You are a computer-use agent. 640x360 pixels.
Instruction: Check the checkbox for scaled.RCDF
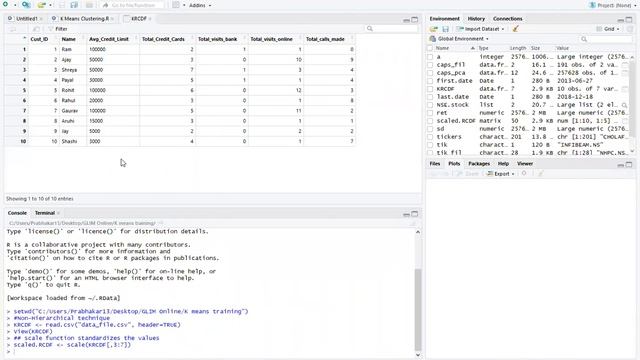[430, 121]
